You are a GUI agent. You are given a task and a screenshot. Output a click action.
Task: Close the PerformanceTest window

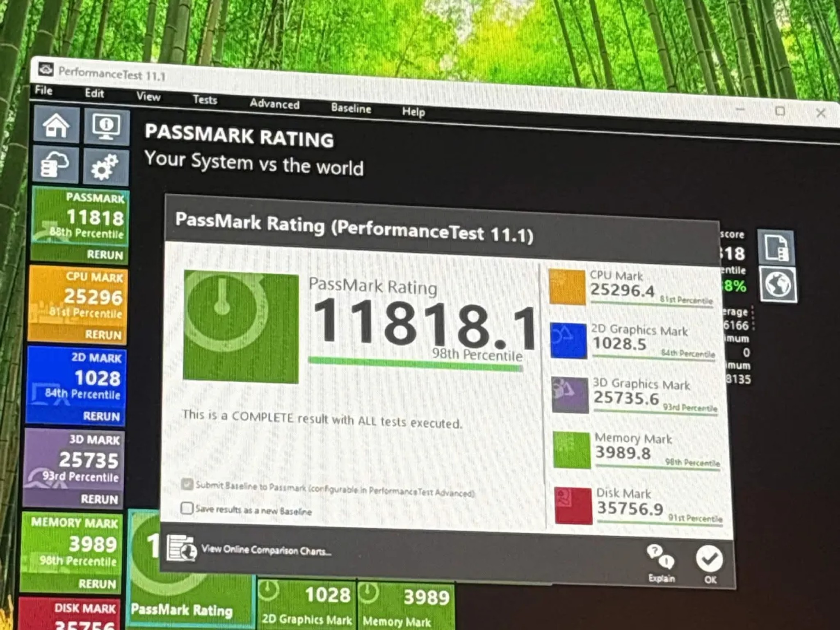[x=820, y=113]
